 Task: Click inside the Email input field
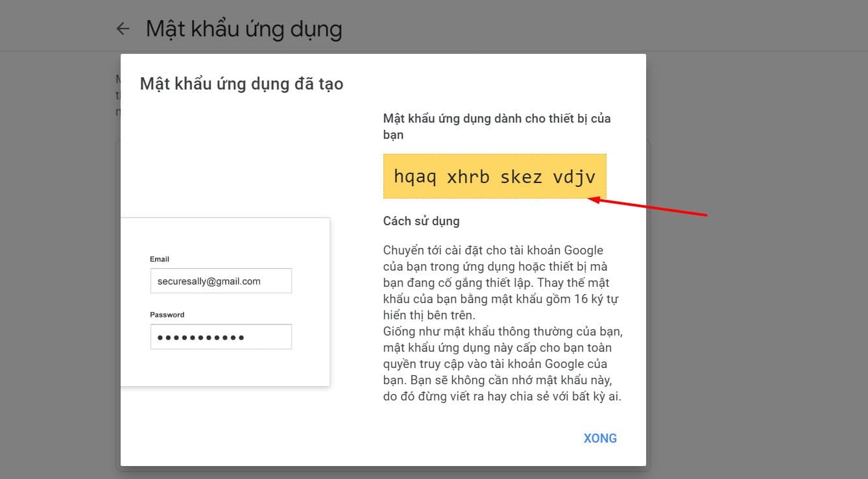tap(221, 280)
